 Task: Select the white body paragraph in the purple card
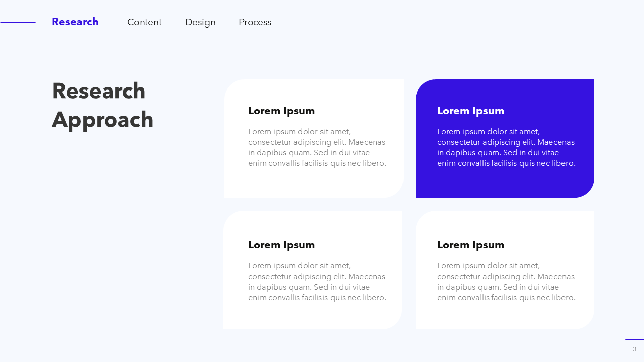click(506, 147)
